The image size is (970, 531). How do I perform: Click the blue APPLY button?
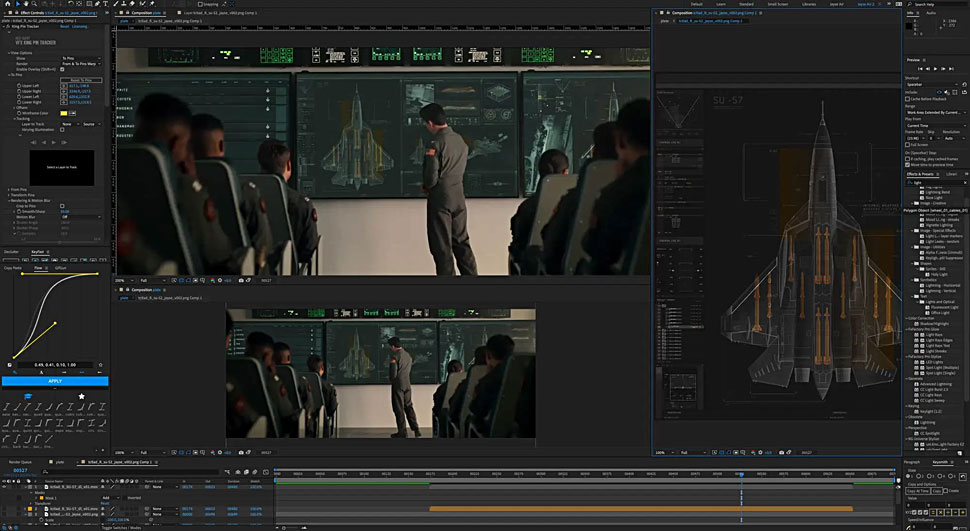tap(55, 381)
